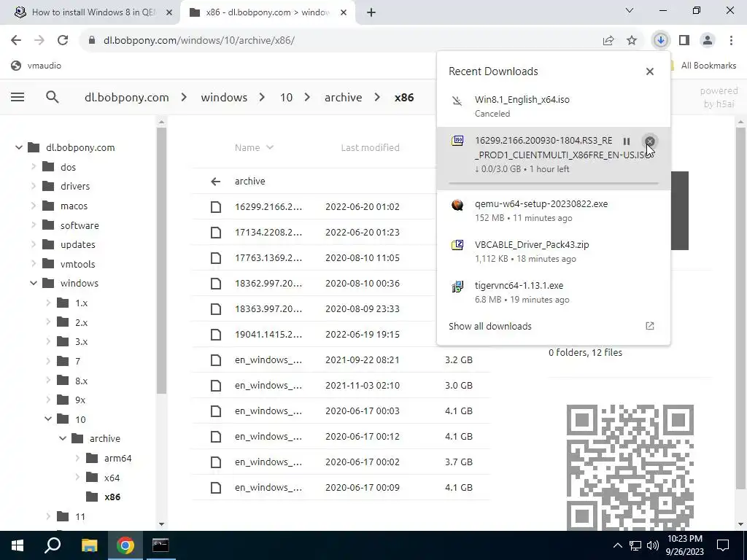This screenshot has width=747, height=560.
Task: Open the Chrome profile avatar
Action: coord(708,41)
